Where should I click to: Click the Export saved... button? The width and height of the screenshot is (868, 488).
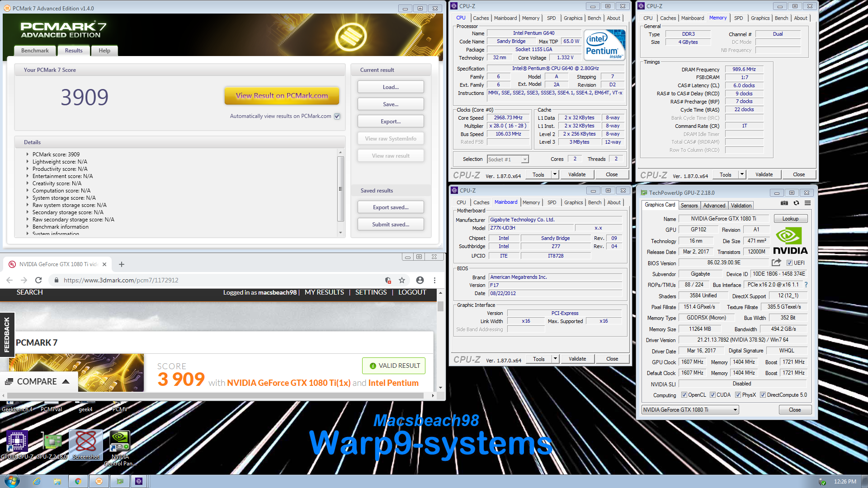(x=391, y=207)
